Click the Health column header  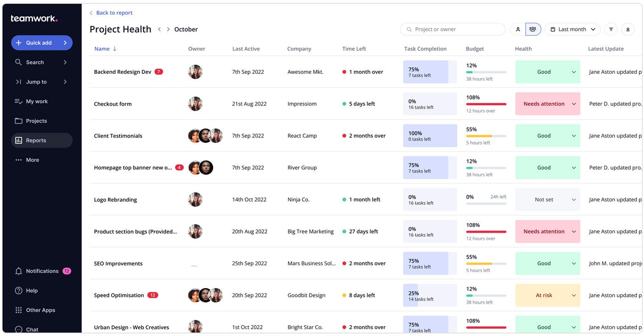tap(523, 49)
